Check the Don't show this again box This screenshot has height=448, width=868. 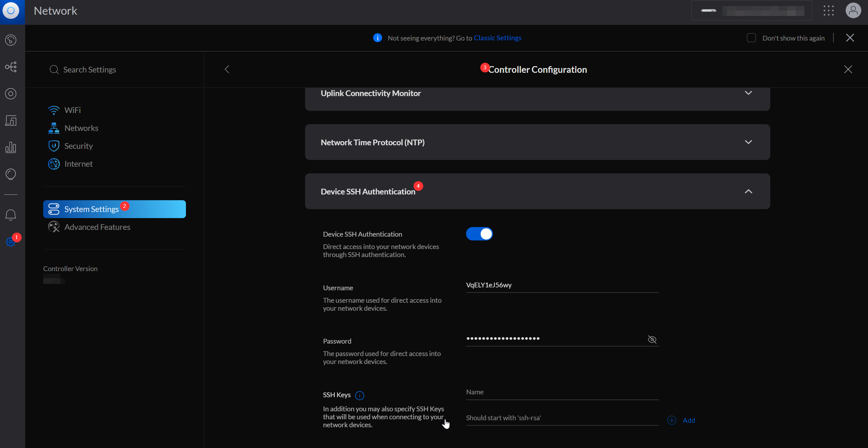tap(751, 38)
